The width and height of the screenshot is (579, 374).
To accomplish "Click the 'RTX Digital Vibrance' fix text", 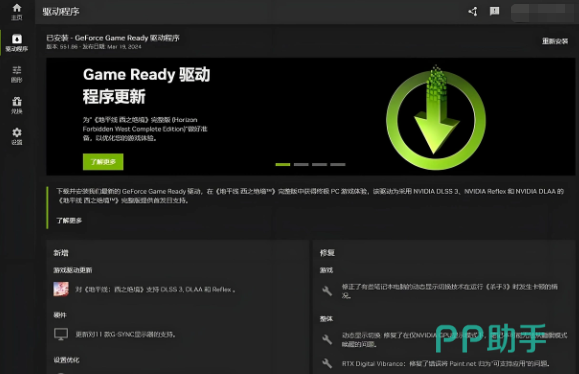I will click(446, 364).
